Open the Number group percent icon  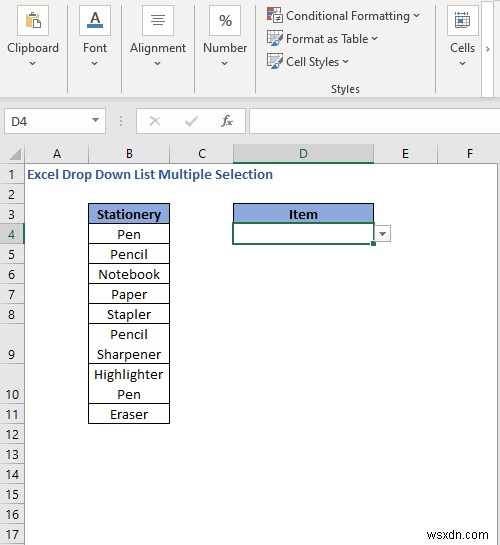(225, 21)
